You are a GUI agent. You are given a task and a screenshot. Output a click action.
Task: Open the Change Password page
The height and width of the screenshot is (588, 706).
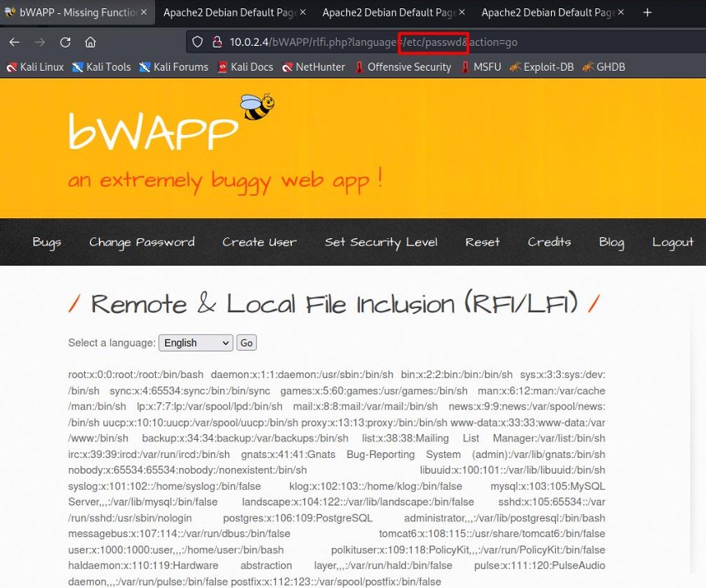coord(142,242)
